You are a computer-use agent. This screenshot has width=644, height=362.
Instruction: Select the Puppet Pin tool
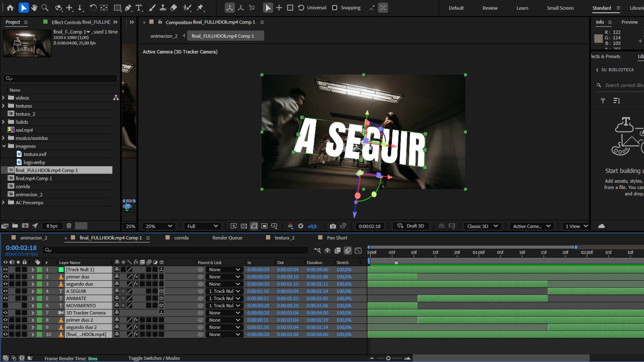(200, 8)
